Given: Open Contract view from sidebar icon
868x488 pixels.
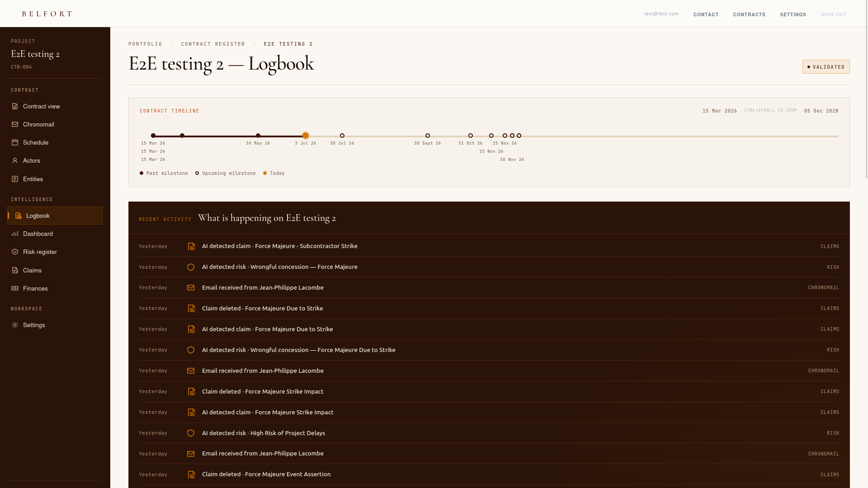Looking at the screenshot, I should [15, 106].
